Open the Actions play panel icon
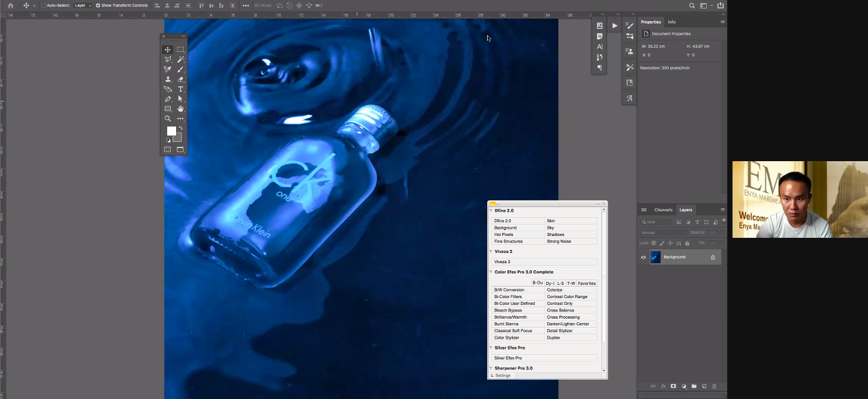The image size is (868, 399). pyautogui.click(x=614, y=25)
